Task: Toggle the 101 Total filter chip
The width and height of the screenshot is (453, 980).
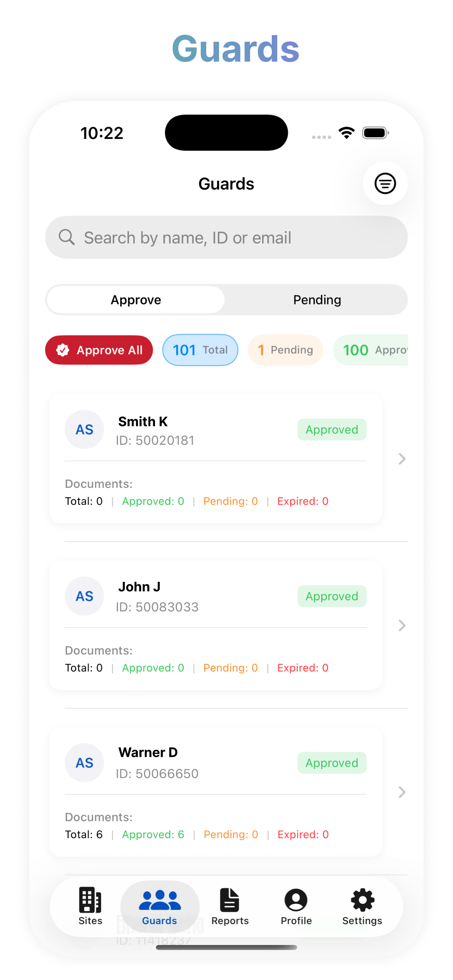Action: pos(200,350)
